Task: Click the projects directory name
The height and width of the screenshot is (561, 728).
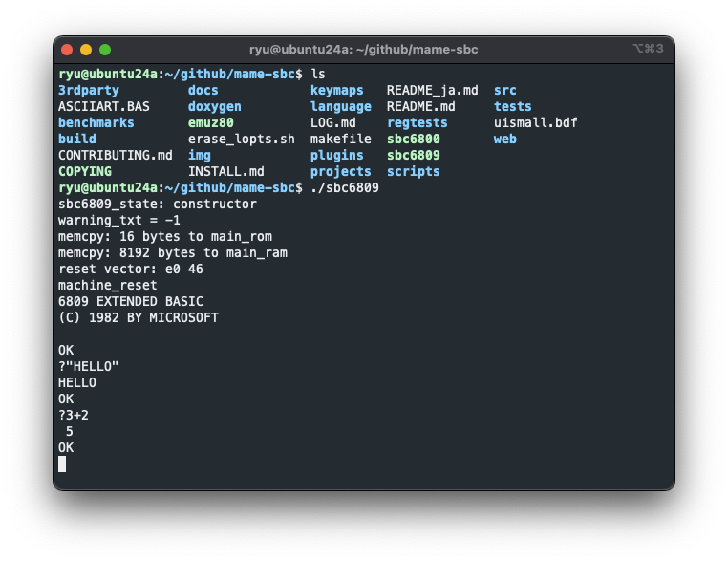Action: tap(341, 171)
